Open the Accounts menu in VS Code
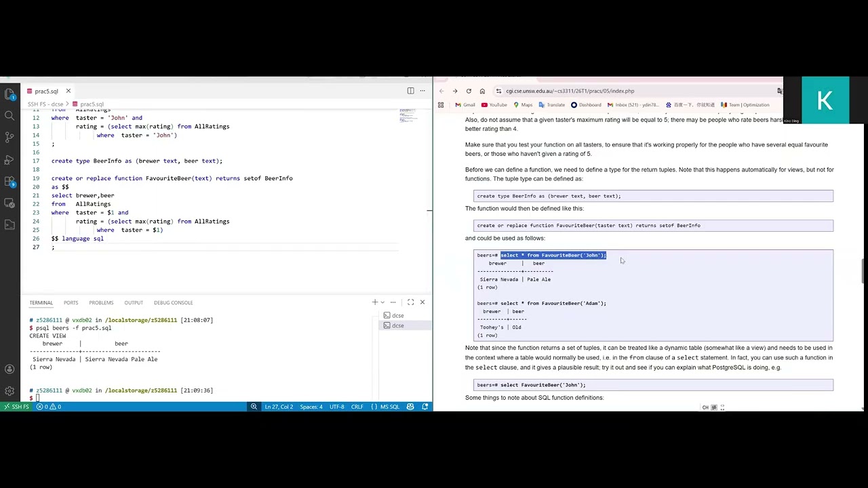 (x=9, y=369)
